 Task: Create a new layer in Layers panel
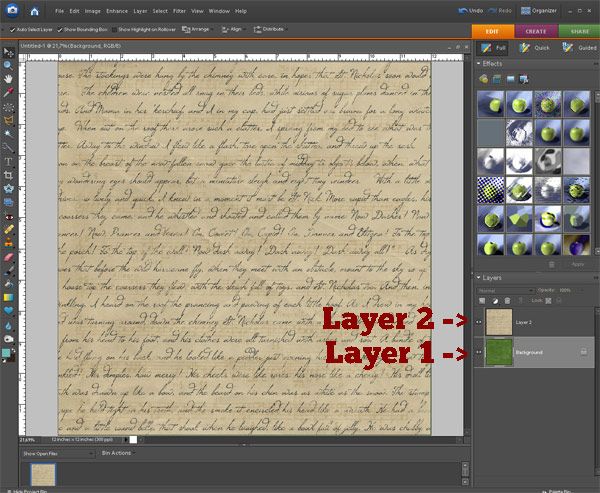point(482,301)
